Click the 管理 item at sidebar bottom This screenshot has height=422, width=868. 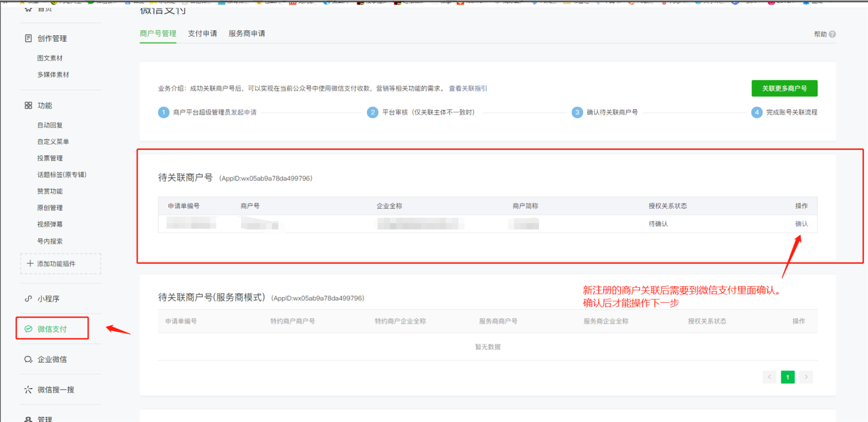point(44,418)
